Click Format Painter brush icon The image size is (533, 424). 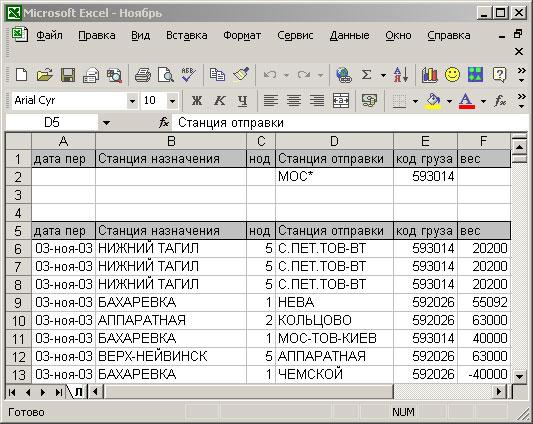(x=241, y=75)
